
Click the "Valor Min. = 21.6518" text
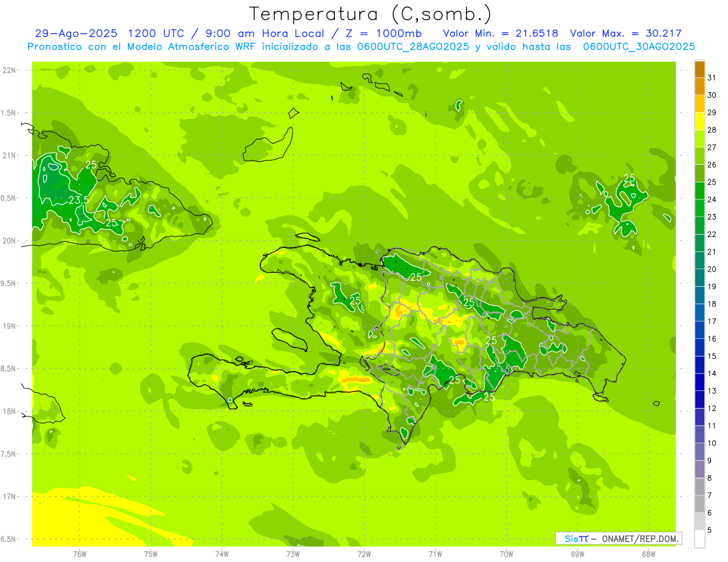tap(500, 33)
